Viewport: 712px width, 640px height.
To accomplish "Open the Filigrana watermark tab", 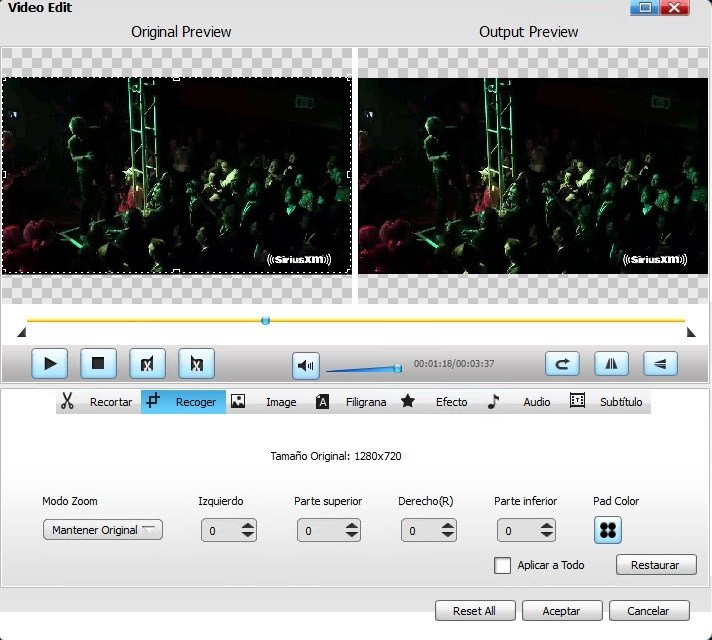I will [x=353, y=402].
